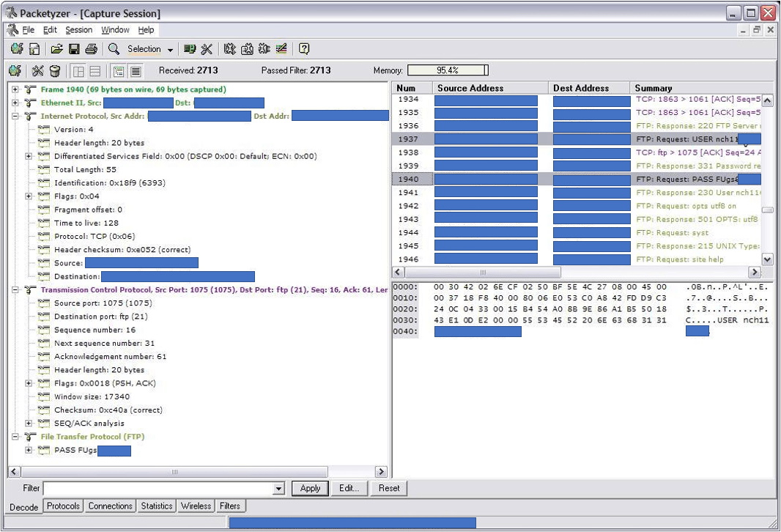Toggle the side-by-side pane layout button

[78, 71]
